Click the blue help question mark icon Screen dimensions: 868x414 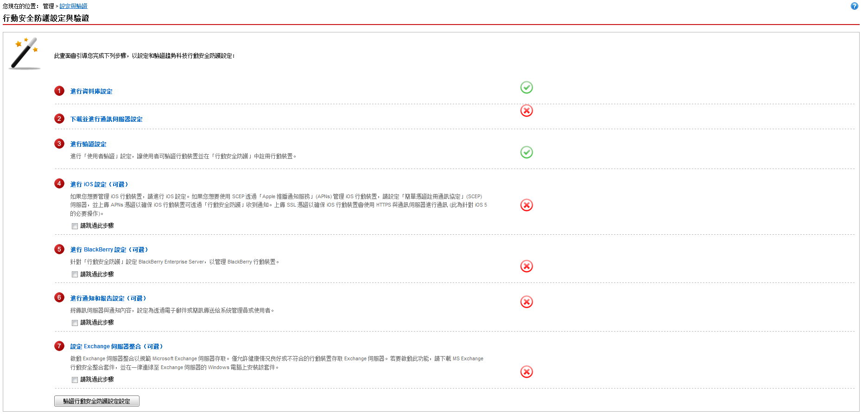coord(854,6)
